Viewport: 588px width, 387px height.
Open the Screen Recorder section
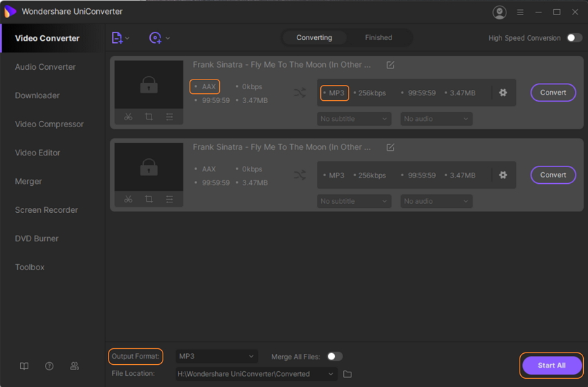46,210
